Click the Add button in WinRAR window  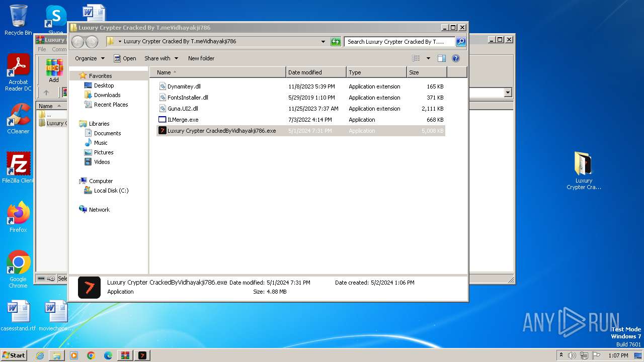point(54,71)
